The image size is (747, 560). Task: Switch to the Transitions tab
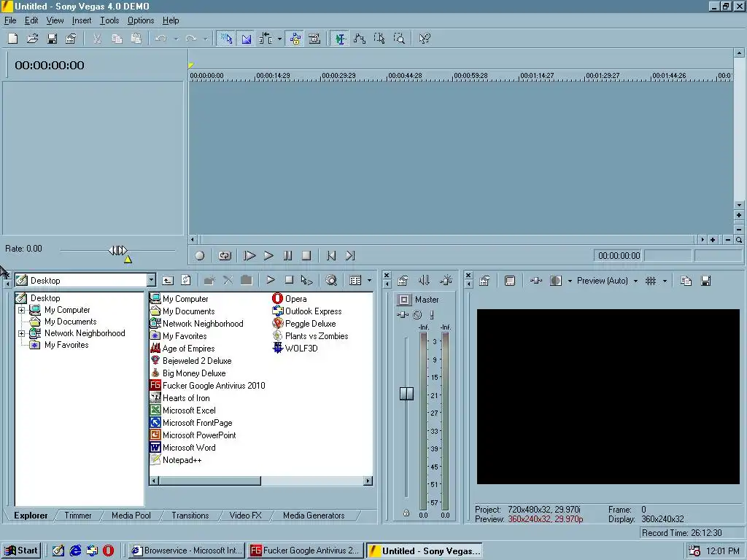(x=190, y=516)
